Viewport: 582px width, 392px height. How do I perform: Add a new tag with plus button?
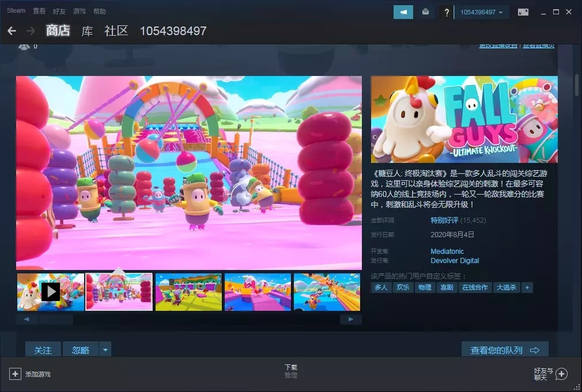(527, 287)
